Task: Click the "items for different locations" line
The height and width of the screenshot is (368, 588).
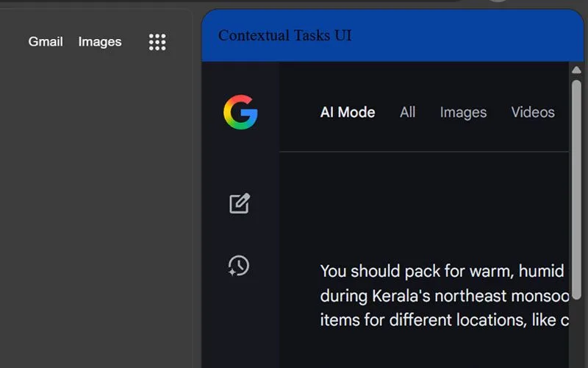Action: click(x=441, y=320)
